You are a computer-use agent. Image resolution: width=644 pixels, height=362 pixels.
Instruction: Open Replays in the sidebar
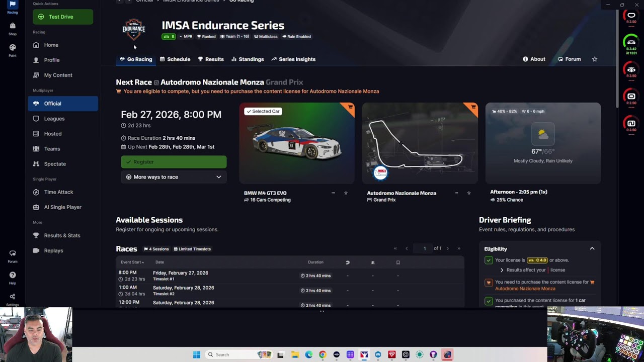(x=63, y=250)
